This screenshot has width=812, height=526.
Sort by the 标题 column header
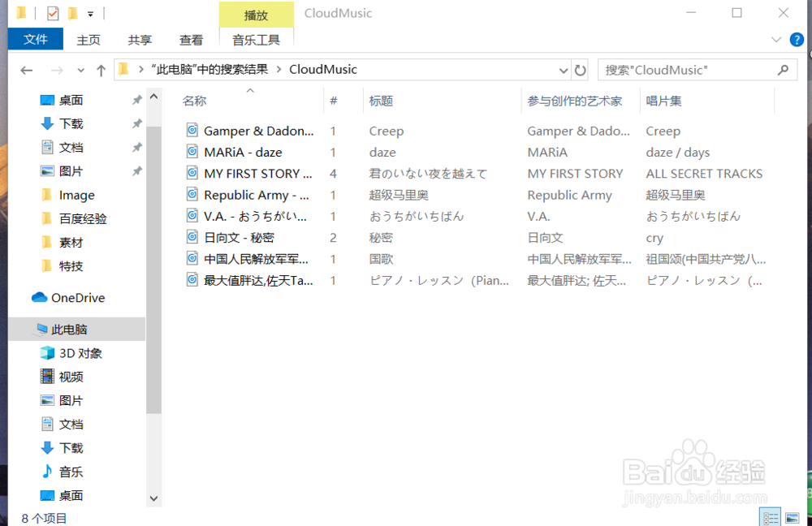click(381, 101)
